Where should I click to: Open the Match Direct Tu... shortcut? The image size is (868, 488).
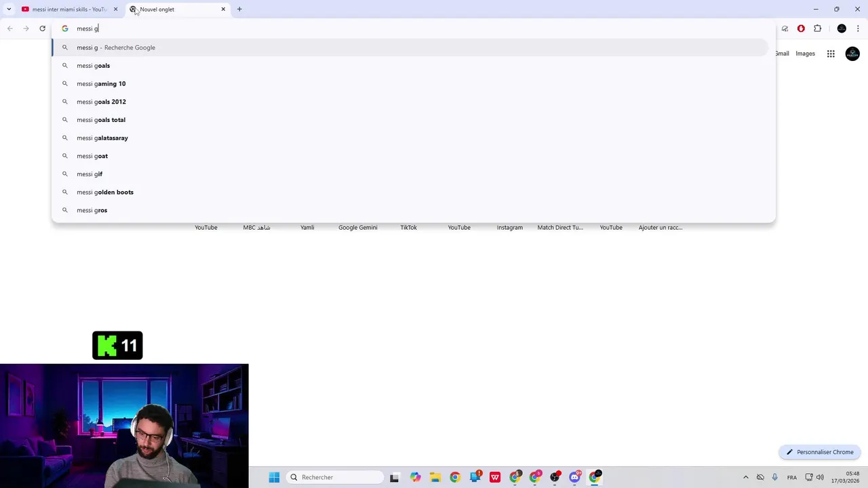click(x=560, y=228)
